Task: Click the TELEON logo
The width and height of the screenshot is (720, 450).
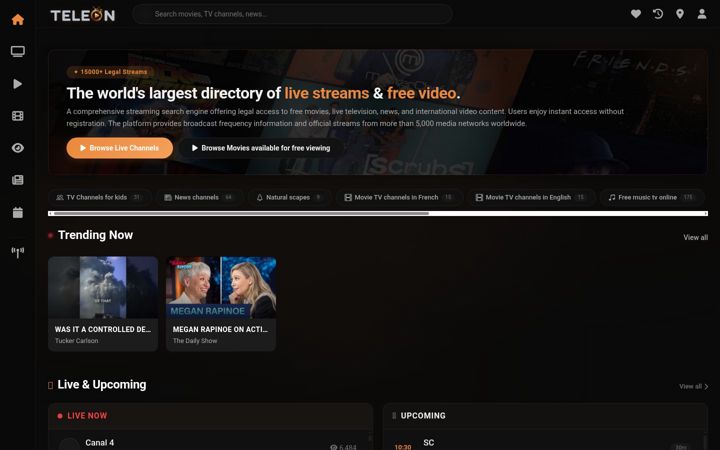Action: click(83, 15)
